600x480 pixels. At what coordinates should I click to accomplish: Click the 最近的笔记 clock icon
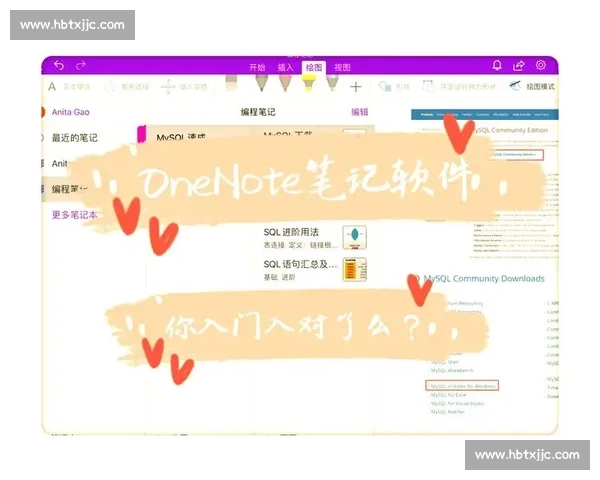(42, 138)
